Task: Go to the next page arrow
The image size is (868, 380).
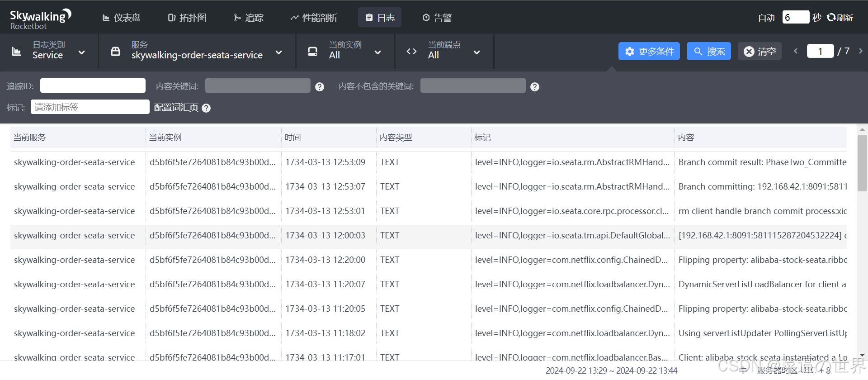Action: [x=861, y=51]
